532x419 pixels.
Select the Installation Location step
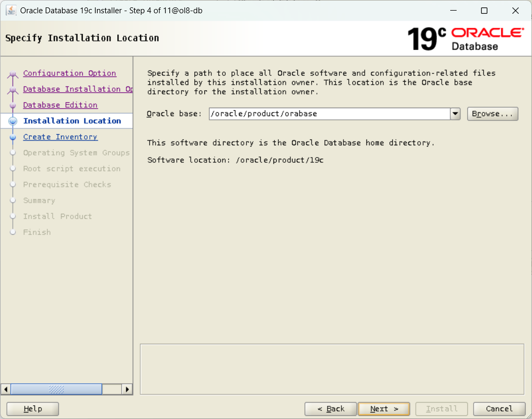pos(72,121)
